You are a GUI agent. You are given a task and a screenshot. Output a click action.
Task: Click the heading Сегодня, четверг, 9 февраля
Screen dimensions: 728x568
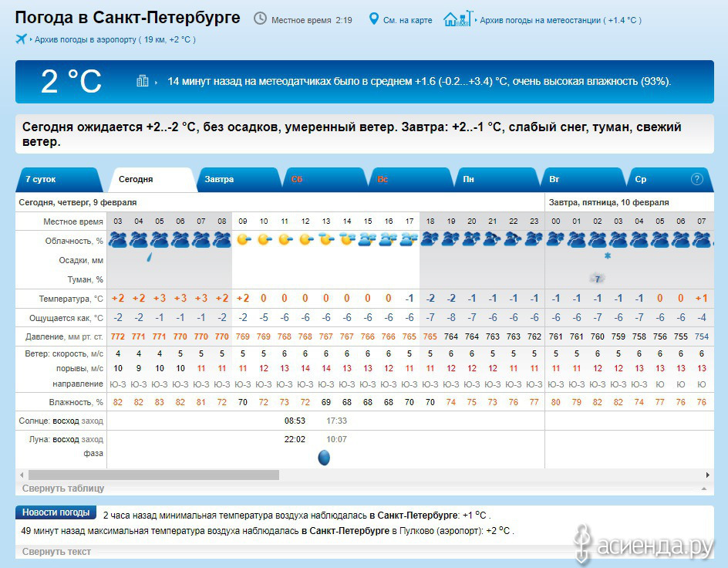78,202
